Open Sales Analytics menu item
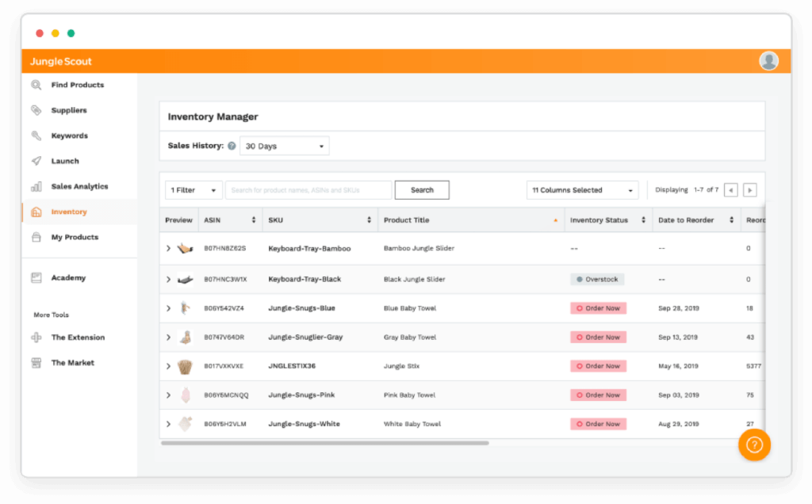Image resolution: width=812 pixels, height=504 pixels. coord(80,186)
